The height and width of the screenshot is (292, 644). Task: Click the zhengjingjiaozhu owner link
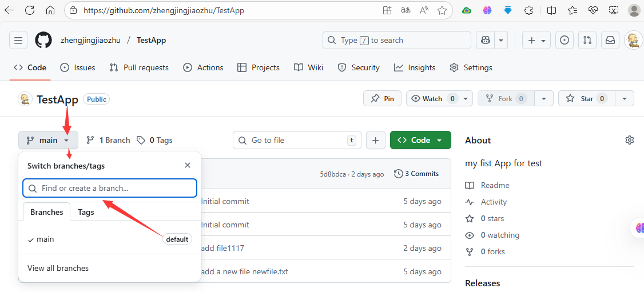coord(91,40)
